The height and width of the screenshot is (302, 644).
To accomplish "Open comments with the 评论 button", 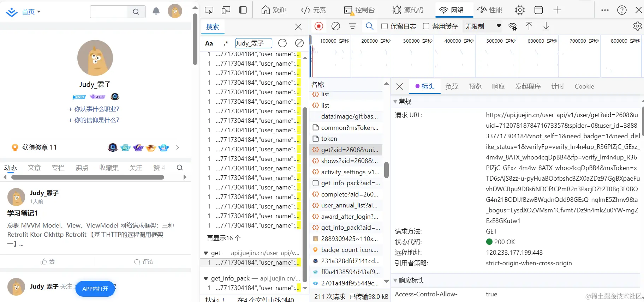I will 143,261.
